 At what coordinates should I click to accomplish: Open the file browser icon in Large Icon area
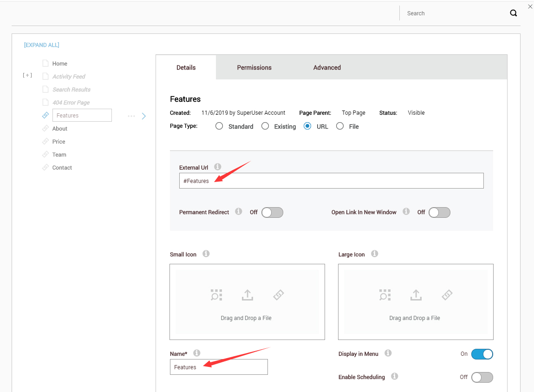(x=384, y=294)
